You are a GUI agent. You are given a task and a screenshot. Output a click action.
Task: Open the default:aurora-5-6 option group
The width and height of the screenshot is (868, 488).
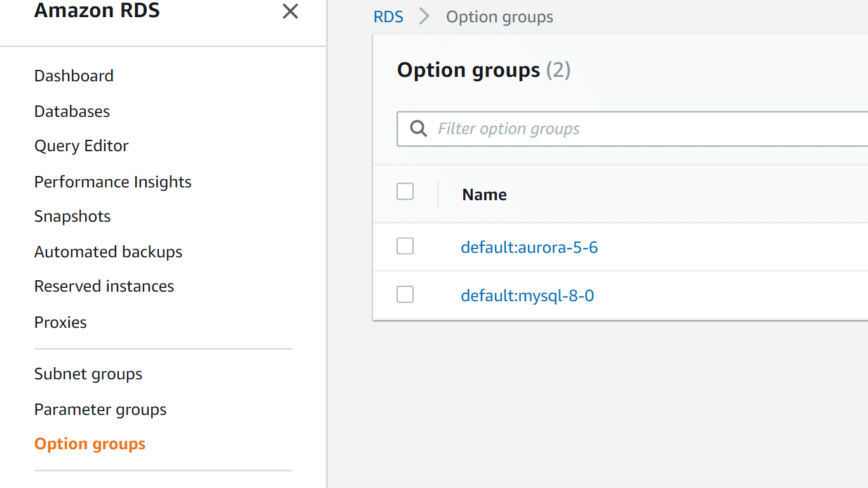tap(529, 247)
